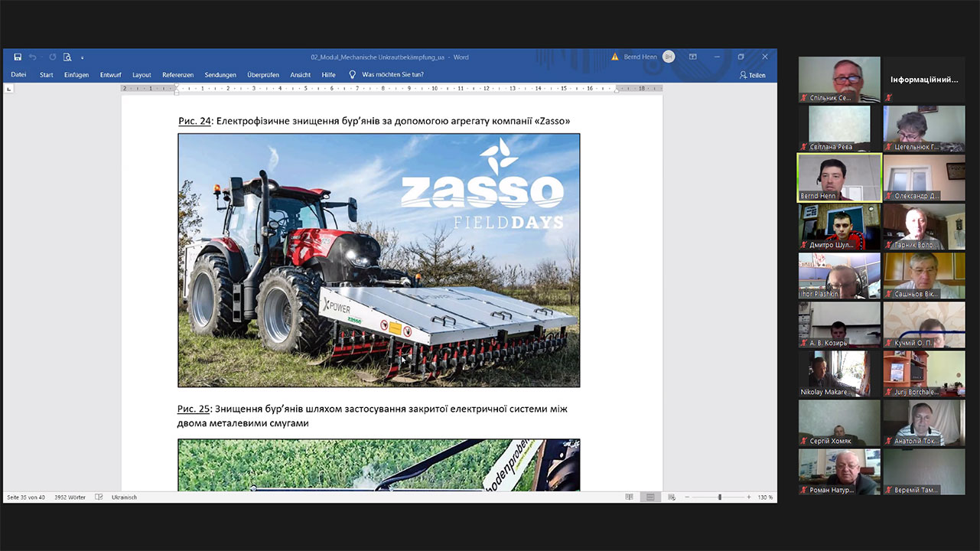The width and height of the screenshot is (980, 551).
Task: Switch to Read Mode view icon
Action: (x=629, y=497)
